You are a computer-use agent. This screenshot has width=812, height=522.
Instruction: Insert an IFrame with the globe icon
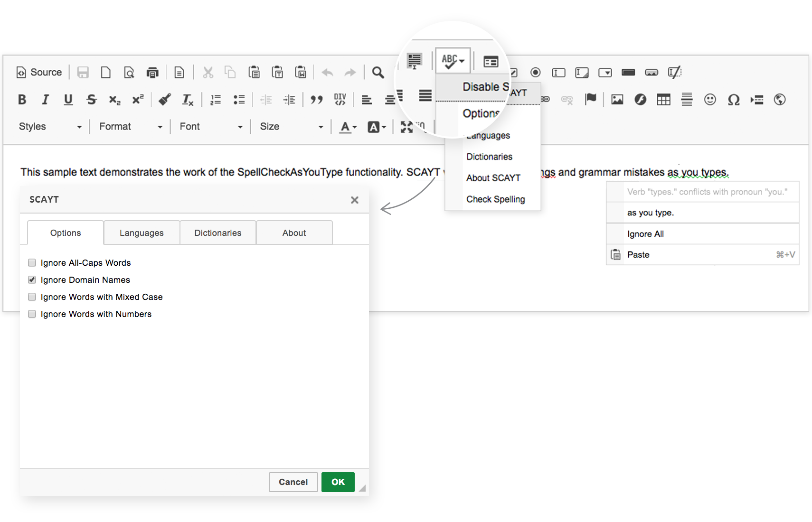click(x=780, y=99)
